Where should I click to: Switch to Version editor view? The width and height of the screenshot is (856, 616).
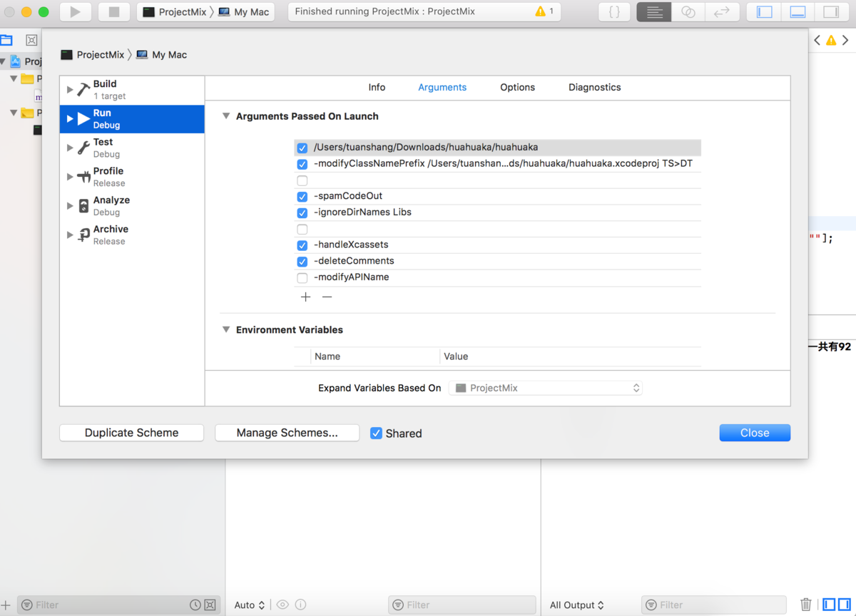coord(721,12)
